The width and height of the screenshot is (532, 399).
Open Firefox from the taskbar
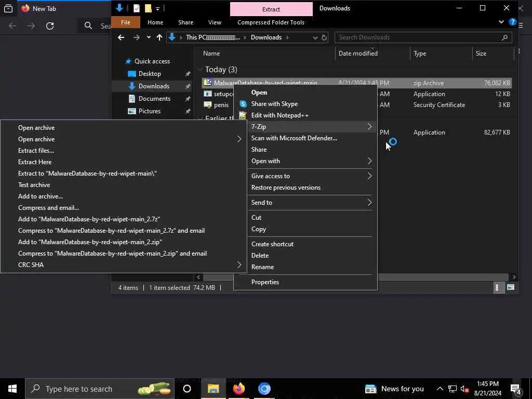pos(239,389)
